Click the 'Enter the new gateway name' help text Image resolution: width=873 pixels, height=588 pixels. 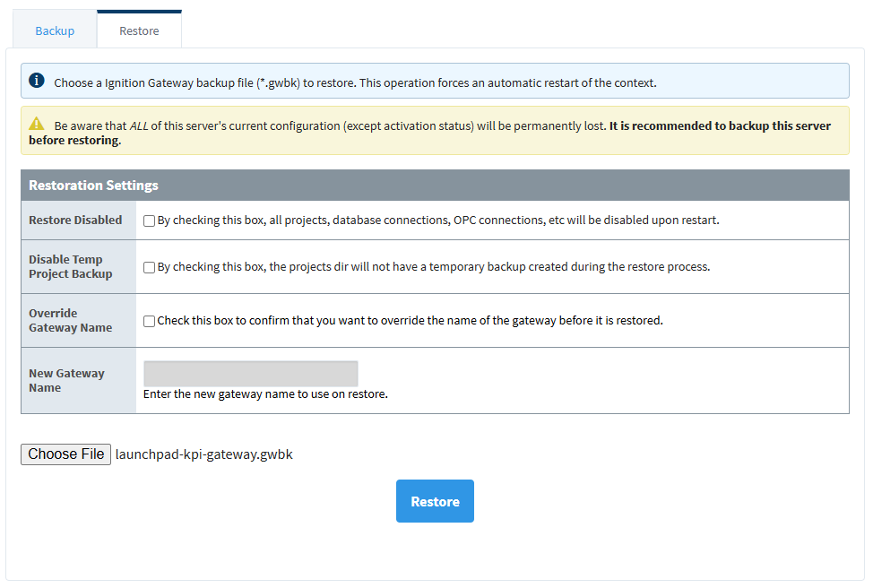pyautogui.click(x=265, y=394)
